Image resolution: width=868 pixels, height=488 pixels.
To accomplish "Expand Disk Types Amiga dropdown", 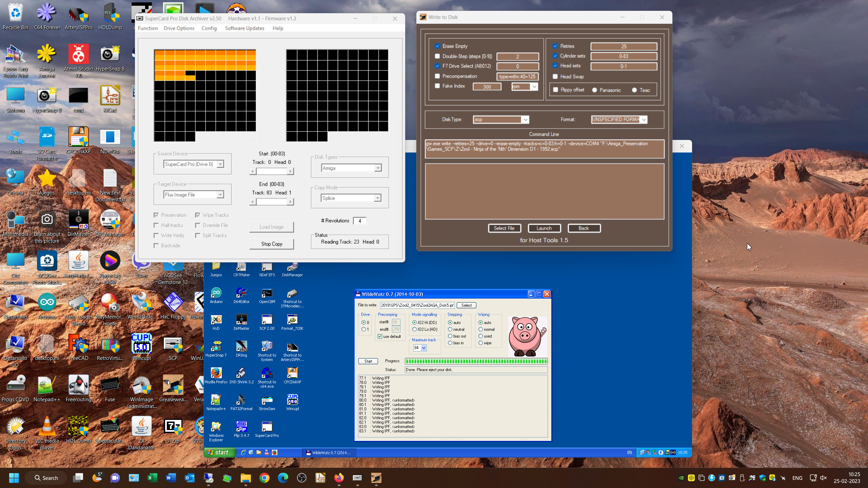I will [378, 168].
